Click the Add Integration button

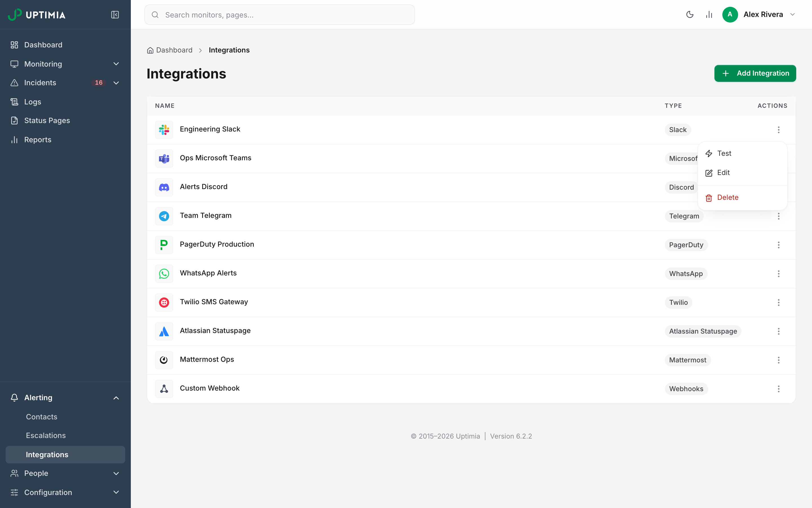tap(755, 73)
